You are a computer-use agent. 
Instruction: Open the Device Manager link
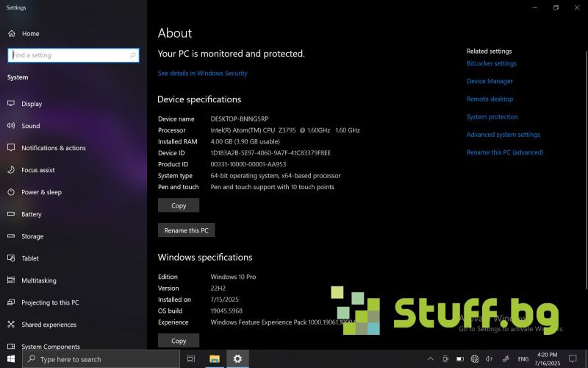coord(490,82)
